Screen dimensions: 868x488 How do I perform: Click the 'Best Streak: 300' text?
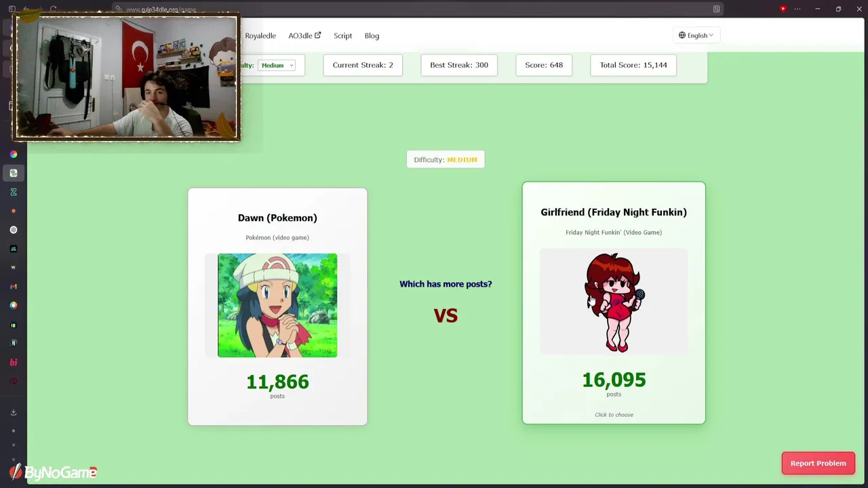tap(459, 65)
